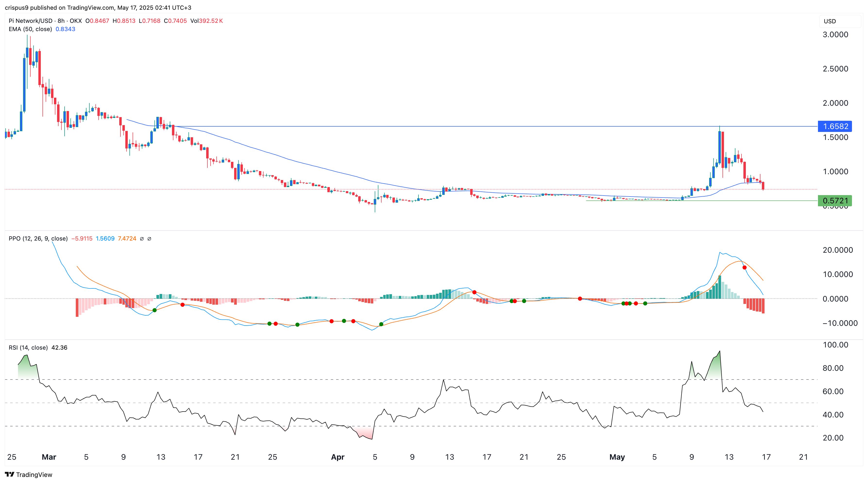Click green PPO crossover dot near March 12
The width and height of the screenshot is (868, 483).
(155, 310)
